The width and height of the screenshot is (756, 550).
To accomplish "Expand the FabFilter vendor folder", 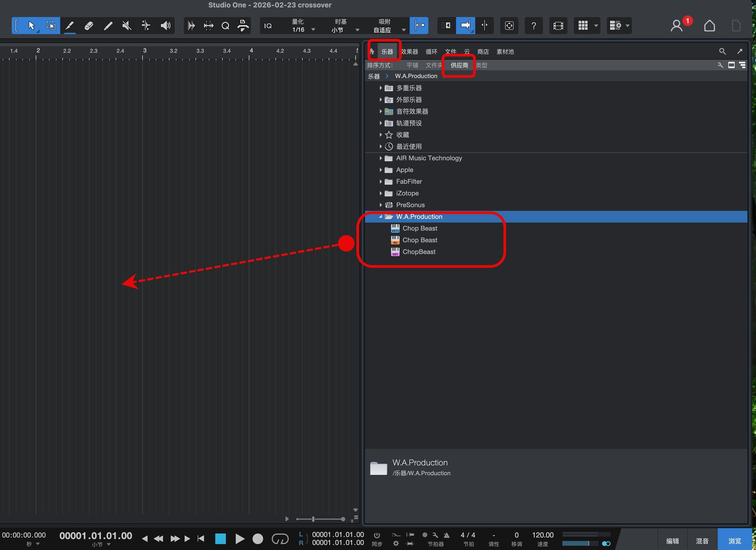I will tap(381, 182).
